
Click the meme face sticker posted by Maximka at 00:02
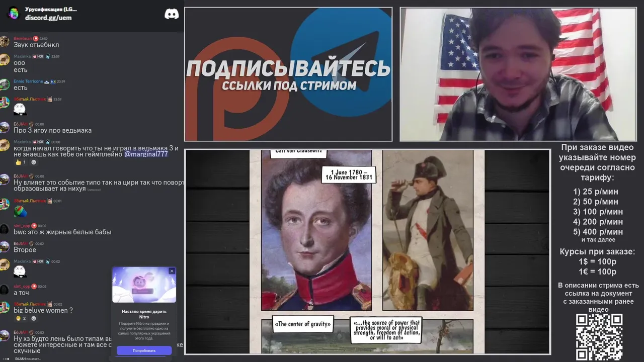click(20, 271)
